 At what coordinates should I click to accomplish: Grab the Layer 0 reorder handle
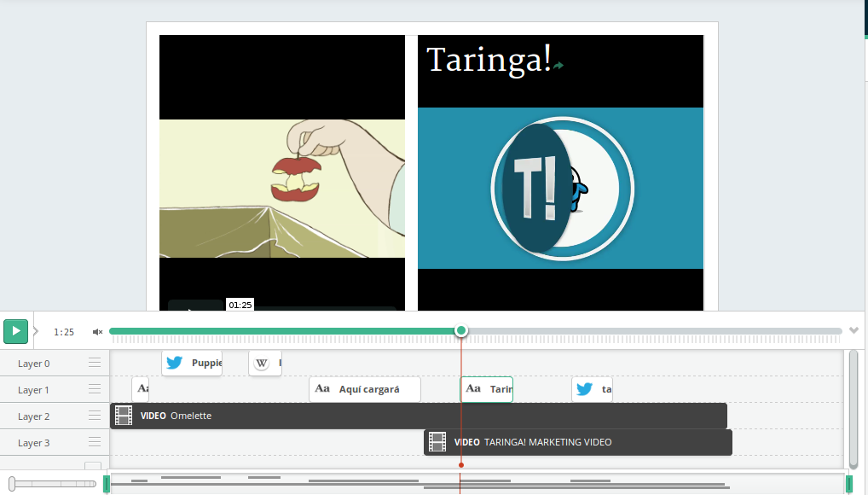[95, 363]
